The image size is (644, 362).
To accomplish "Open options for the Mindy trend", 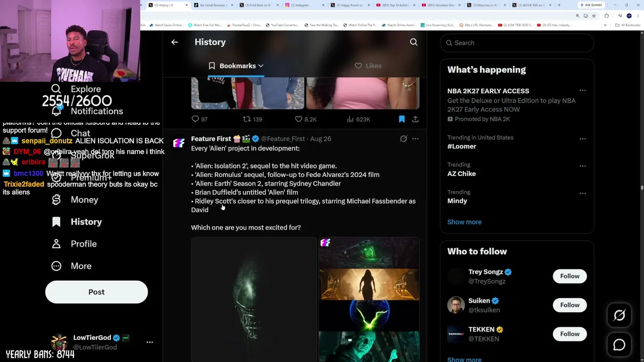I will click(x=583, y=193).
